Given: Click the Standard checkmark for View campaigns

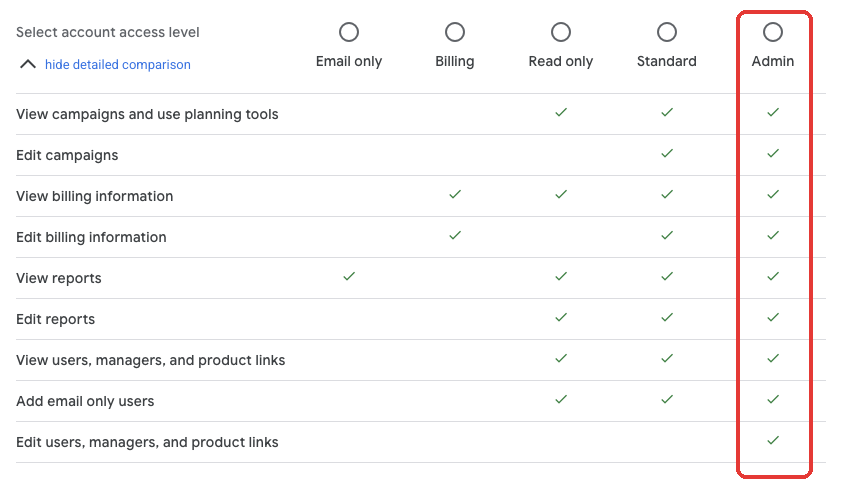Looking at the screenshot, I should tap(667, 112).
